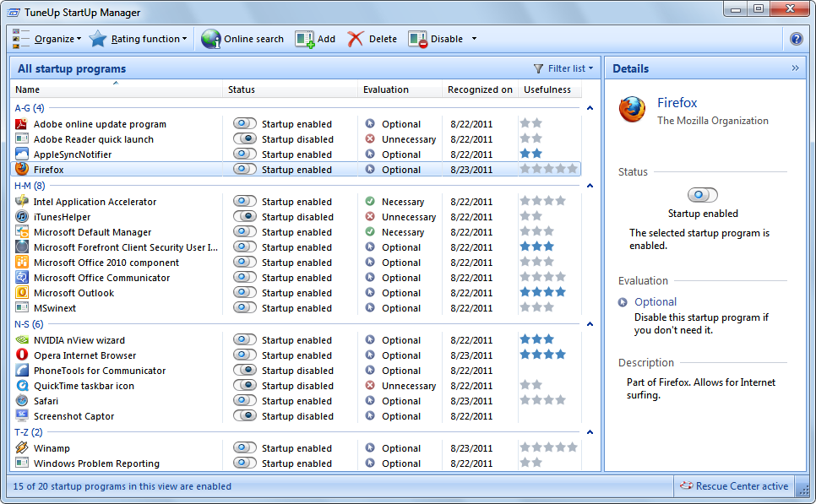The width and height of the screenshot is (816, 504).
Task: Click the Rescue Center active icon
Action: 685,486
